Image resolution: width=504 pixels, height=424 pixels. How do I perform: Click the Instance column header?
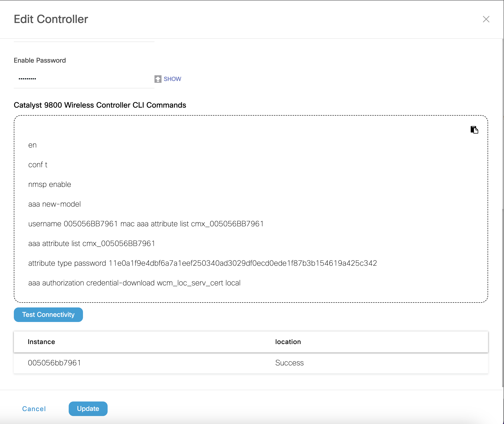pyautogui.click(x=41, y=341)
